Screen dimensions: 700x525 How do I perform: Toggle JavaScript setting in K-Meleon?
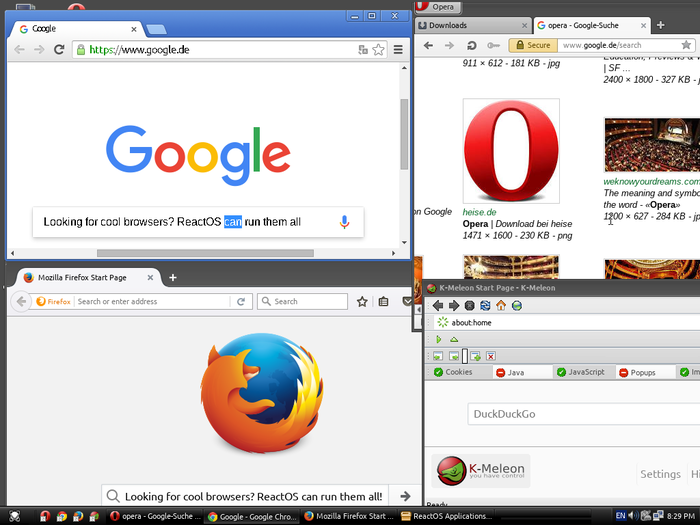click(580, 372)
